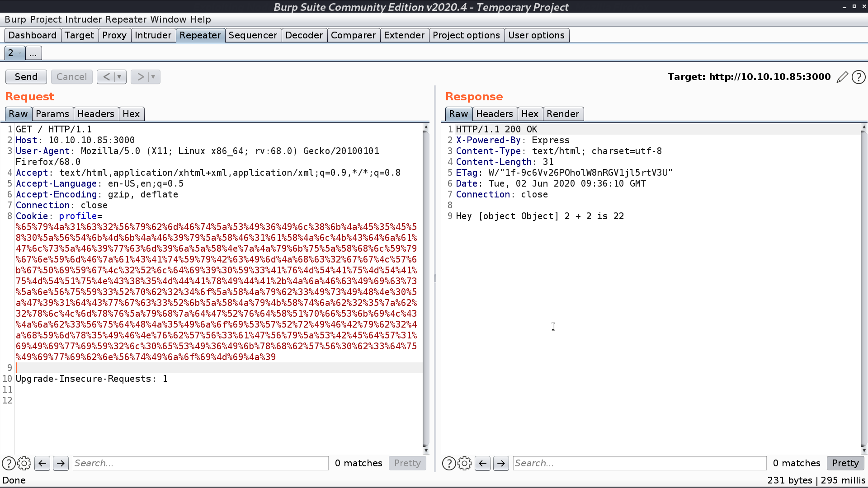868x488 pixels.
Task: Toggle Pretty view for the response
Action: pyautogui.click(x=845, y=463)
